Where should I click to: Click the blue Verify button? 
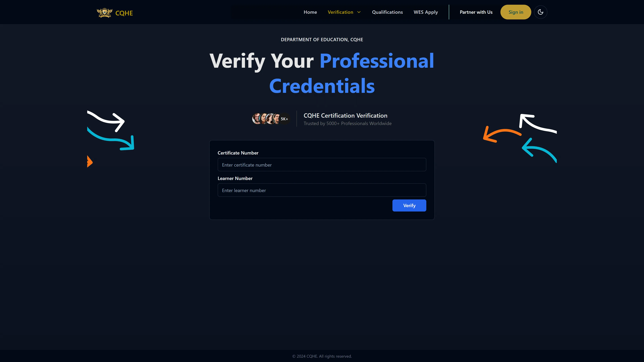409,205
